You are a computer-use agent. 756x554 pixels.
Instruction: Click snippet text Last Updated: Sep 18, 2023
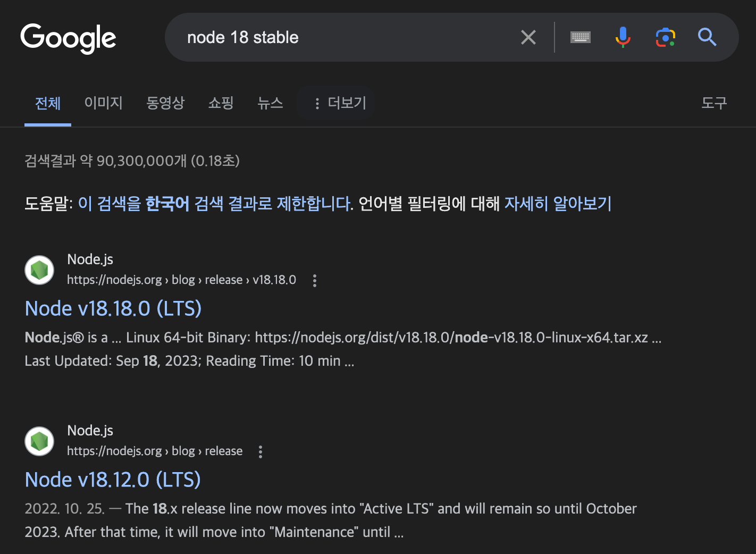click(111, 361)
